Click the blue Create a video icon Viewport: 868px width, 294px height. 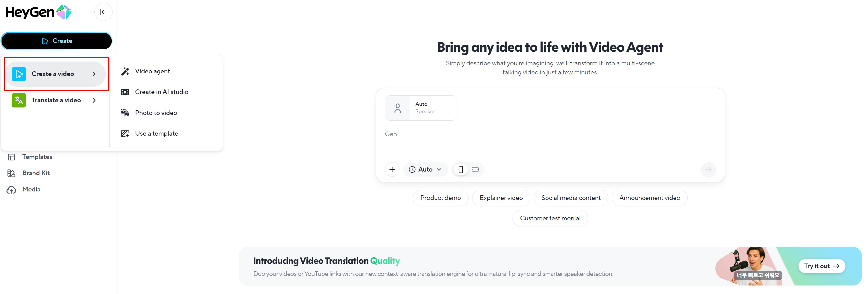click(19, 74)
